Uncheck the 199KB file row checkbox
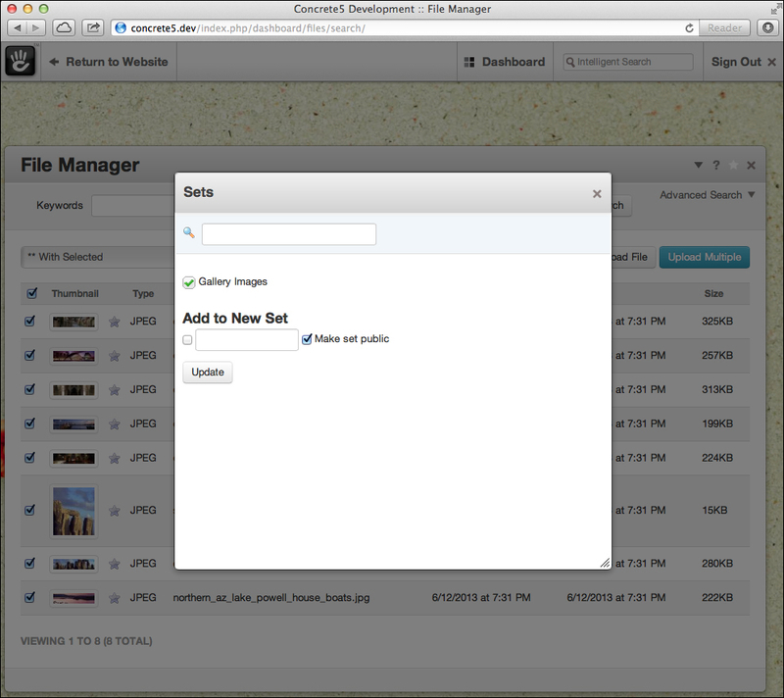 click(x=30, y=424)
